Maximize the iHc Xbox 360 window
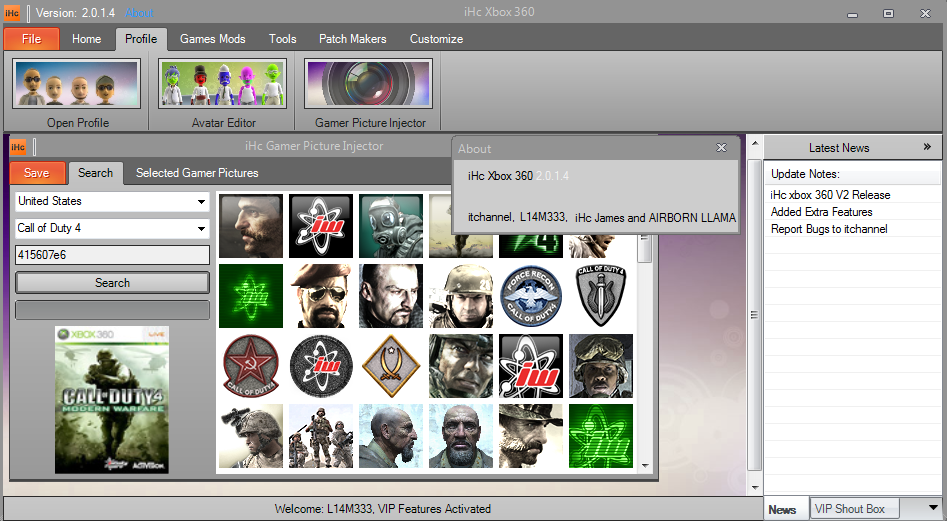This screenshot has width=947, height=521. coord(888,13)
